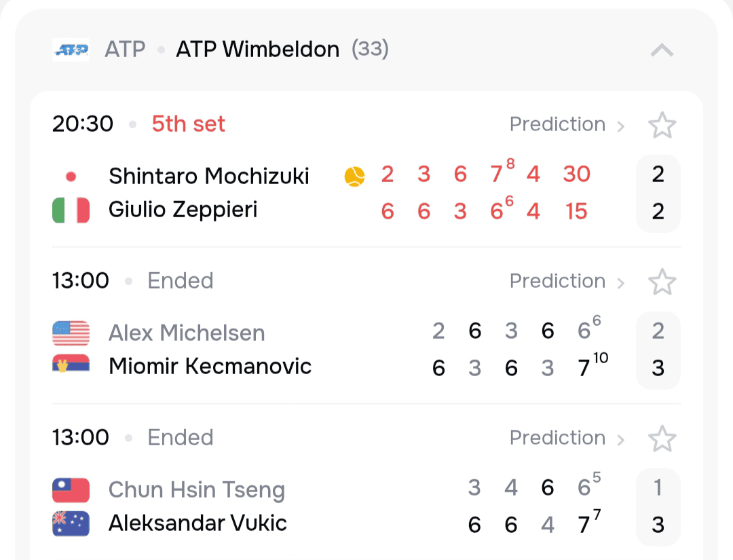Favorite the Mochizuki vs Zeppieri match
The height and width of the screenshot is (560, 733).
(x=662, y=125)
